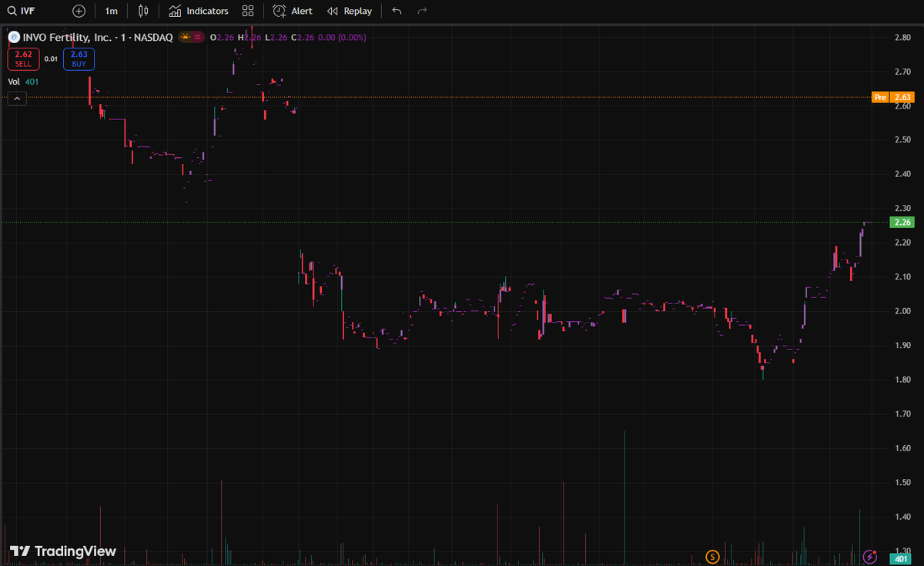
Task: Click the 2.62 SELL button
Action: tap(23, 59)
